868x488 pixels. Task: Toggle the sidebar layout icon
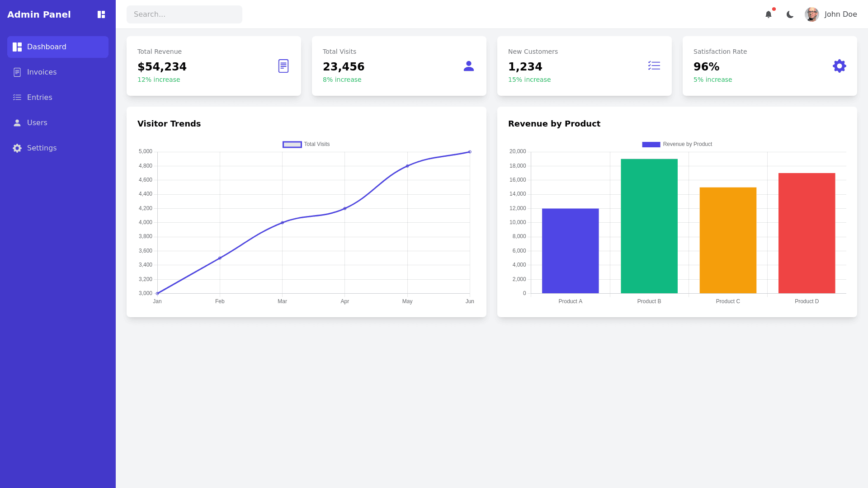pos(101,14)
